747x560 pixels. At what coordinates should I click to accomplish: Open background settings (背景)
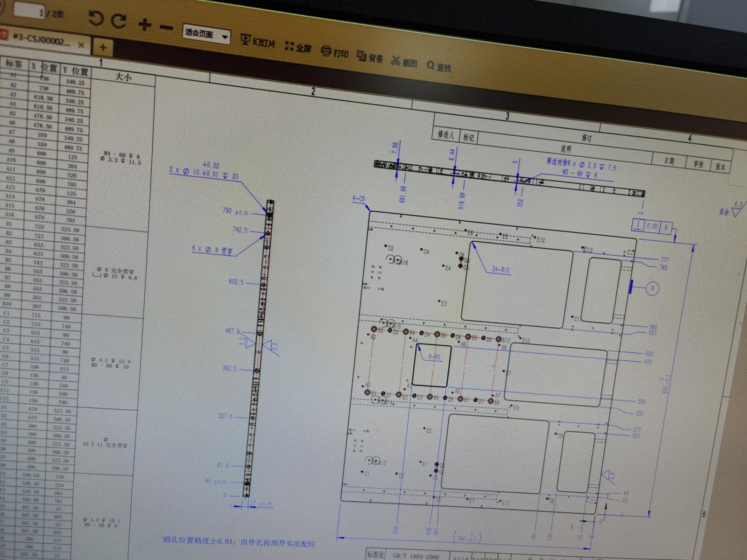coord(370,58)
